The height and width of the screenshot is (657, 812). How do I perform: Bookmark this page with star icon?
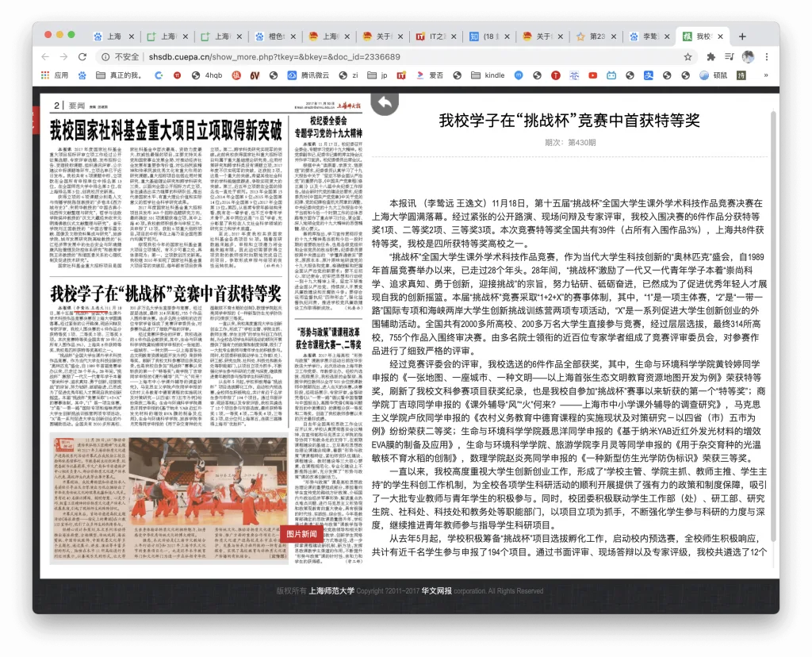coord(688,56)
